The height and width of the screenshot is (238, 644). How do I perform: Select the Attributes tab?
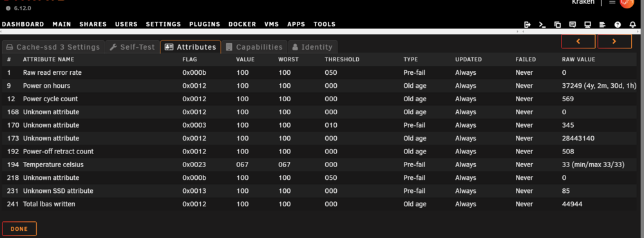191,47
